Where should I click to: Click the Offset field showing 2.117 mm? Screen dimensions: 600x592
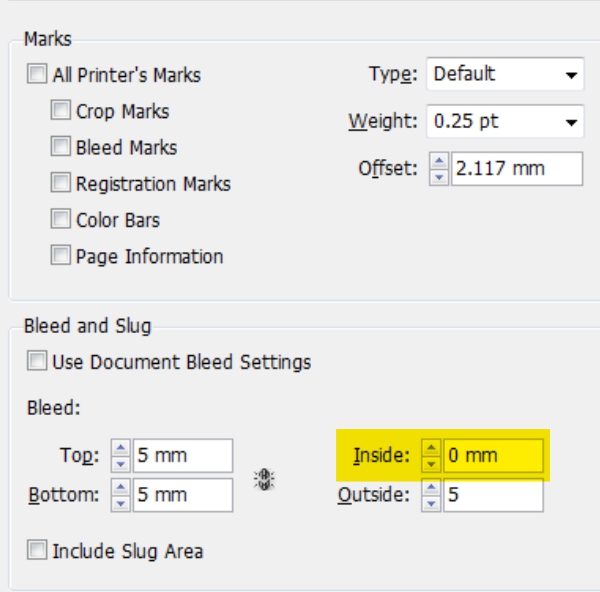pos(516,169)
